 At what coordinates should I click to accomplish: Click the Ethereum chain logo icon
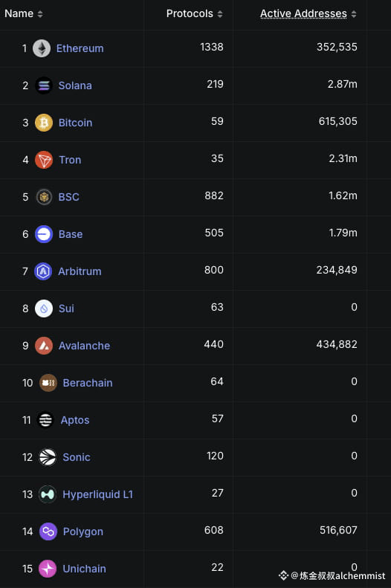[42, 48]
